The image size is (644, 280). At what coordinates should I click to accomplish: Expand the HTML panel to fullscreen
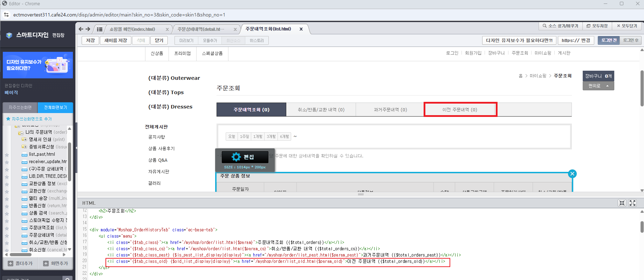tap(632, 203)
